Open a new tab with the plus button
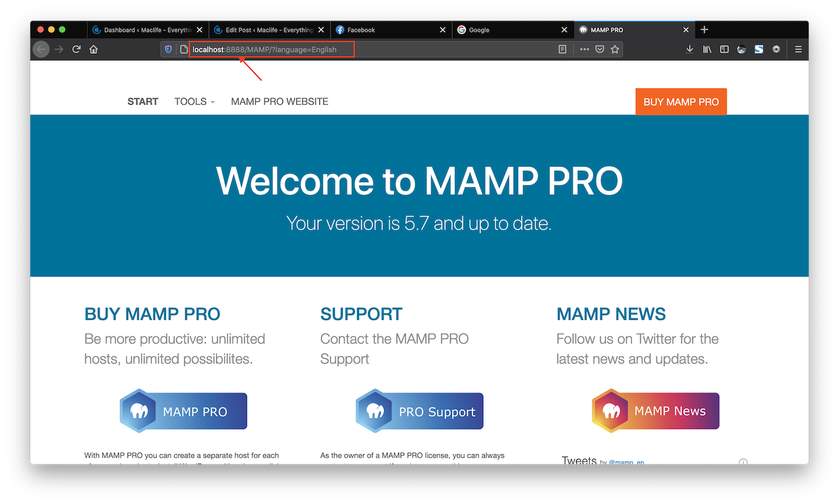The image size is (839, 504). [704, 30]
